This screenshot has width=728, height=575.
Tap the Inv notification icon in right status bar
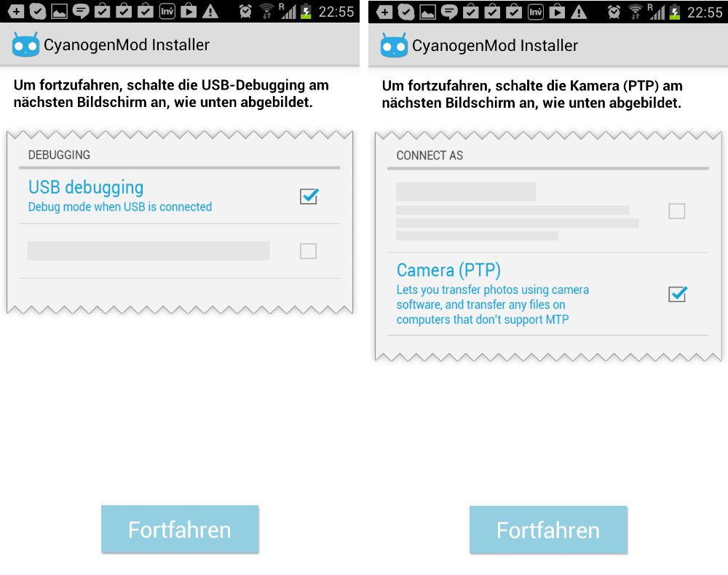(535, 11)
